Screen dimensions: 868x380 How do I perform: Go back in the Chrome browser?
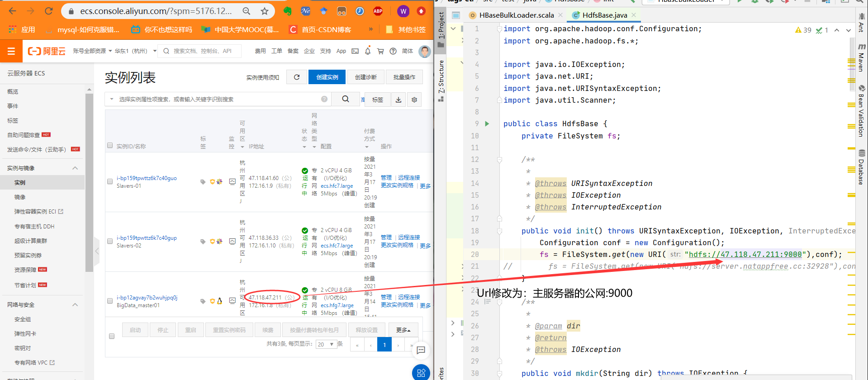point(12,11)
